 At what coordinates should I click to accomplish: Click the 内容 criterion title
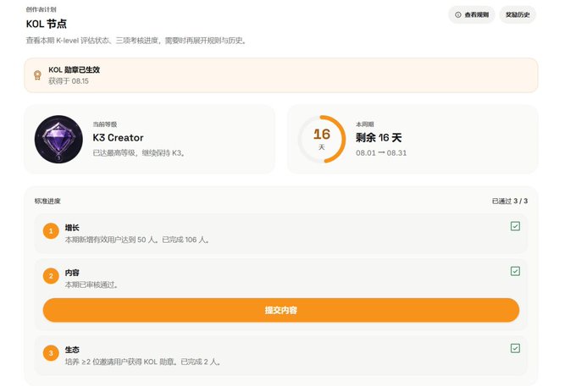pos(72,273)
